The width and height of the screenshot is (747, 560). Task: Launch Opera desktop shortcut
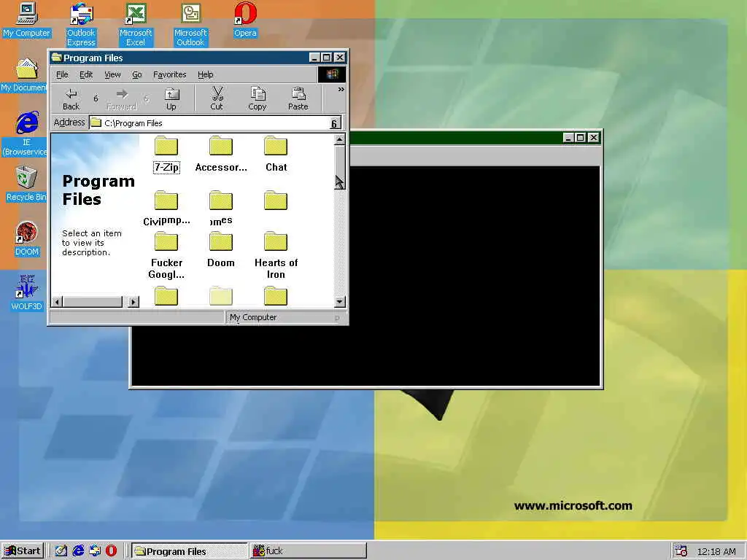click(245, 20)
